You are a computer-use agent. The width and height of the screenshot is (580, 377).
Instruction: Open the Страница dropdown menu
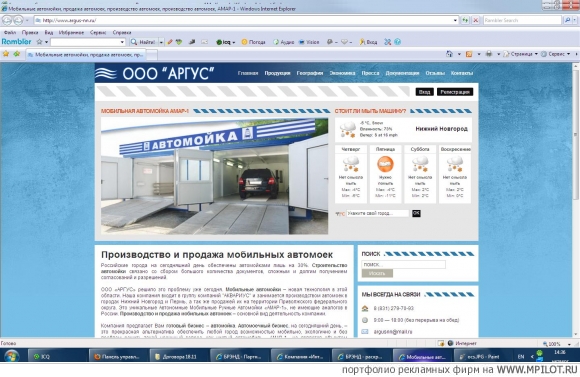click(x=520, y=54)
